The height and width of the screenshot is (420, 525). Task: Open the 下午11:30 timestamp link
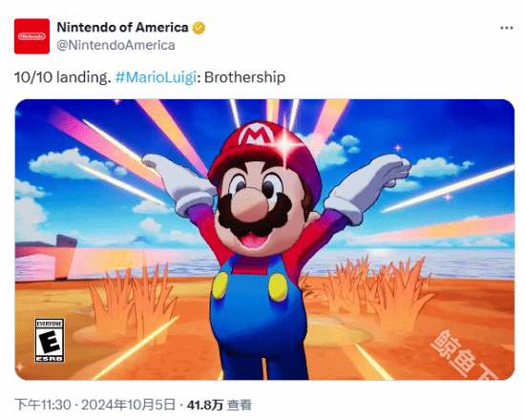(43, 405)
